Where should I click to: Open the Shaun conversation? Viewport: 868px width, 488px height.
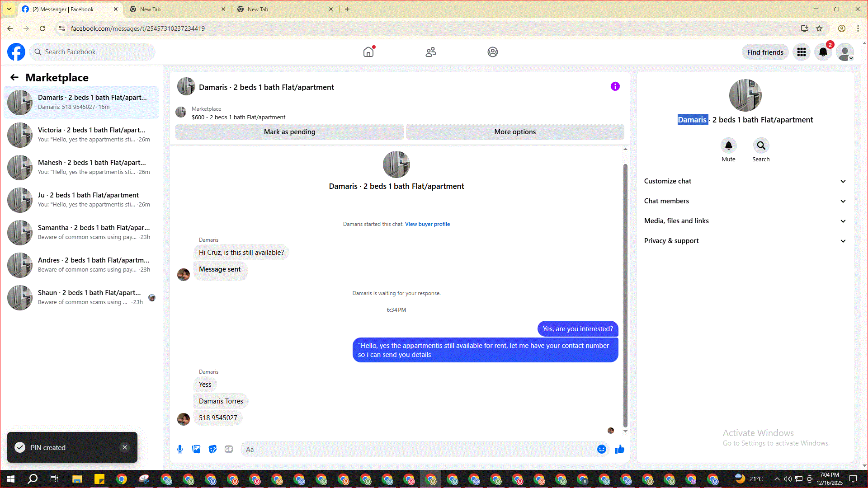81,297
